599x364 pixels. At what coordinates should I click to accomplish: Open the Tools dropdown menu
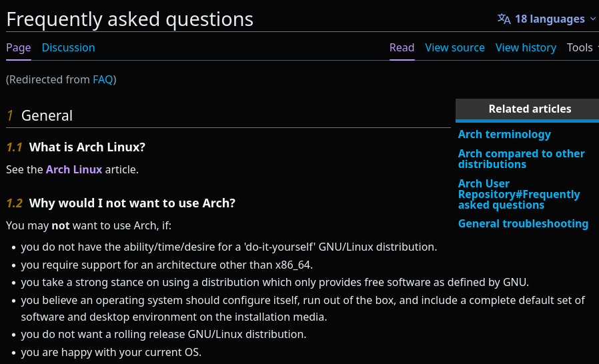[582, 47]
